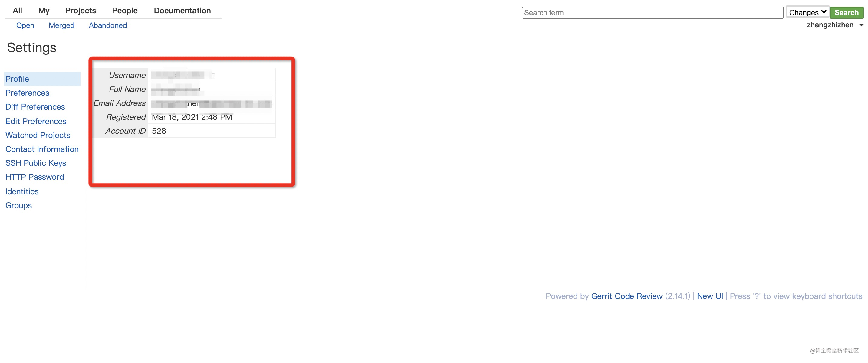Open the All menu tab
Image resolution: width=868 pixels, height=363 pixels.
click(17, 11)
